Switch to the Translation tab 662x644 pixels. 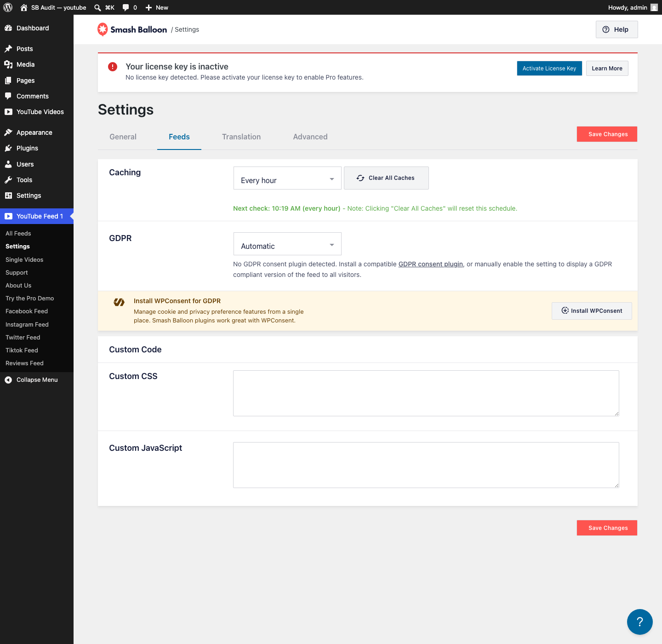[241, 137]
